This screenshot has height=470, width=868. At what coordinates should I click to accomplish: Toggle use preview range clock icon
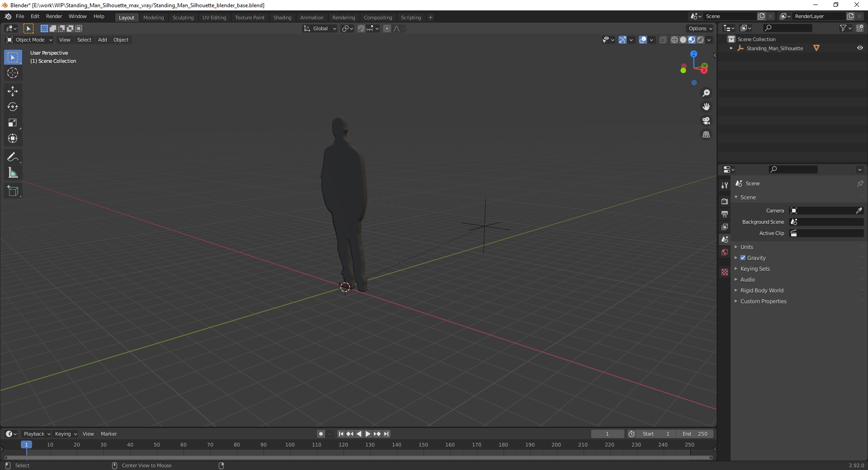click(x=632, y=434)
